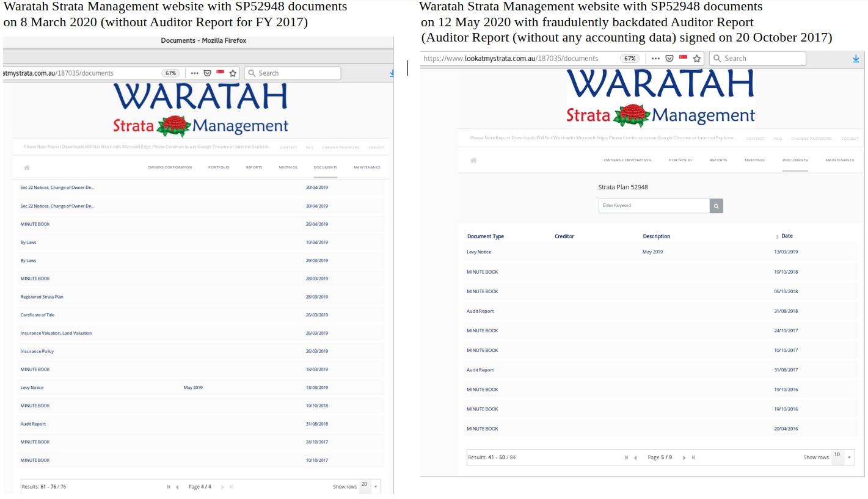The width and height of the screenshot is (868, 499).
Task: Bookmark page with star in left browser
Action: tap(233, 73)
